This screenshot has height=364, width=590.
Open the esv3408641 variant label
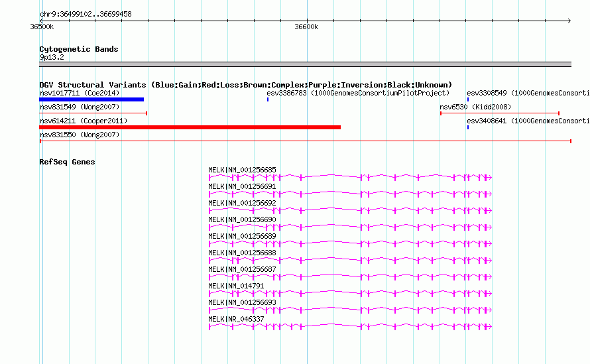click(x=528, y=121)
